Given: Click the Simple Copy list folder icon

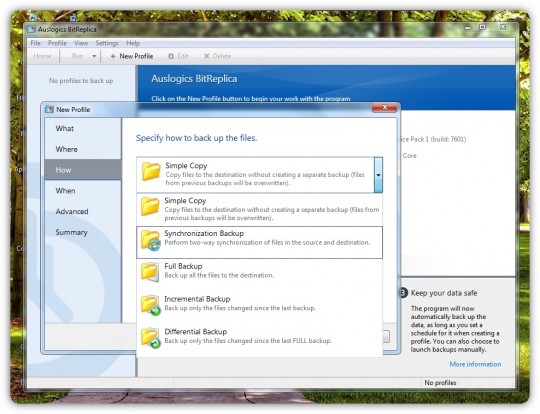Looking at the screenshot, I should click(150, 206).
